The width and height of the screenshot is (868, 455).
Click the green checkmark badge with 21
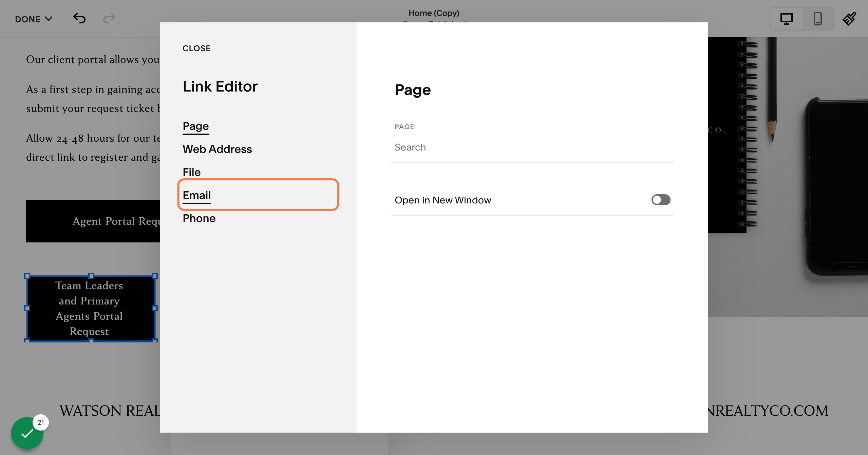(28, 433)
